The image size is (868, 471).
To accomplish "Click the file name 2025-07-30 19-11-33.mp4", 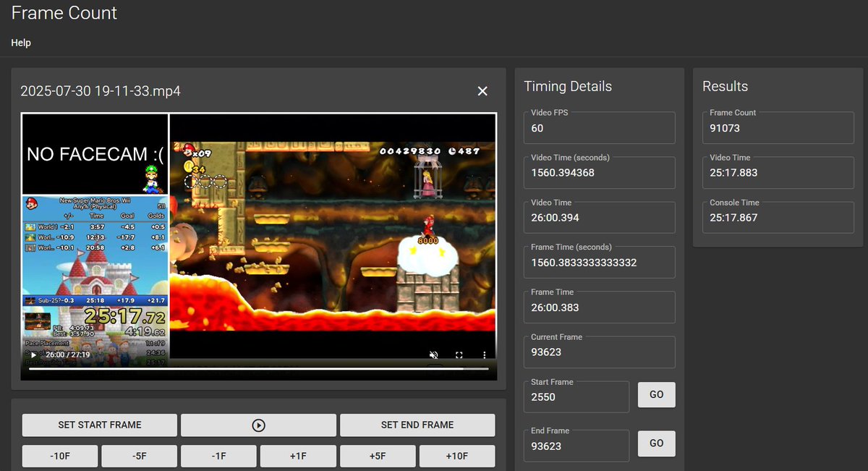I will tap(101, 91).
